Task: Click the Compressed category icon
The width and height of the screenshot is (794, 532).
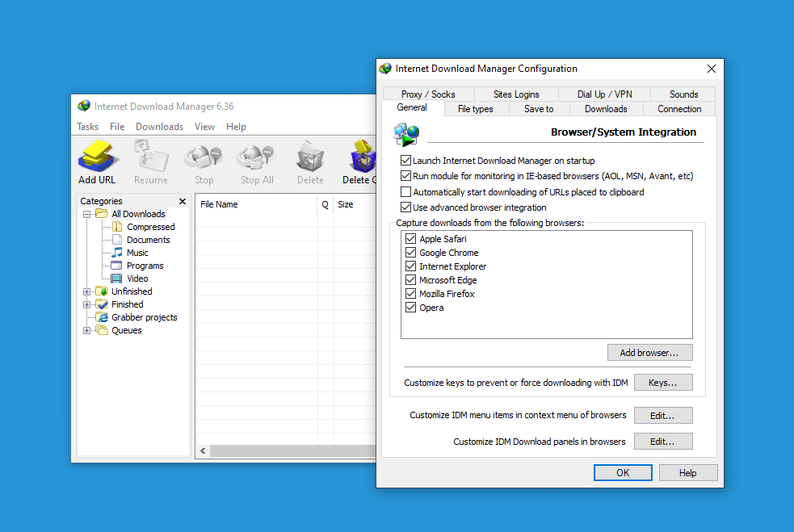Action: [x=117, y=227]
